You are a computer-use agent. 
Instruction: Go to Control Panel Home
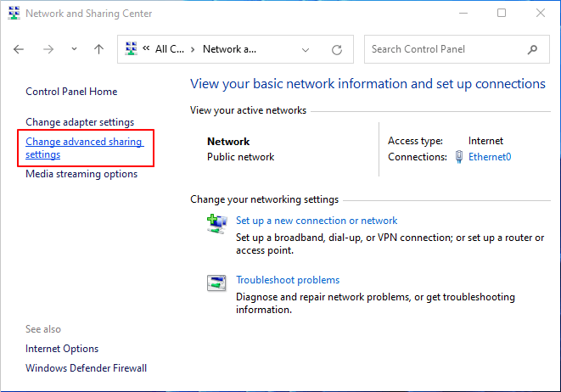71,92
